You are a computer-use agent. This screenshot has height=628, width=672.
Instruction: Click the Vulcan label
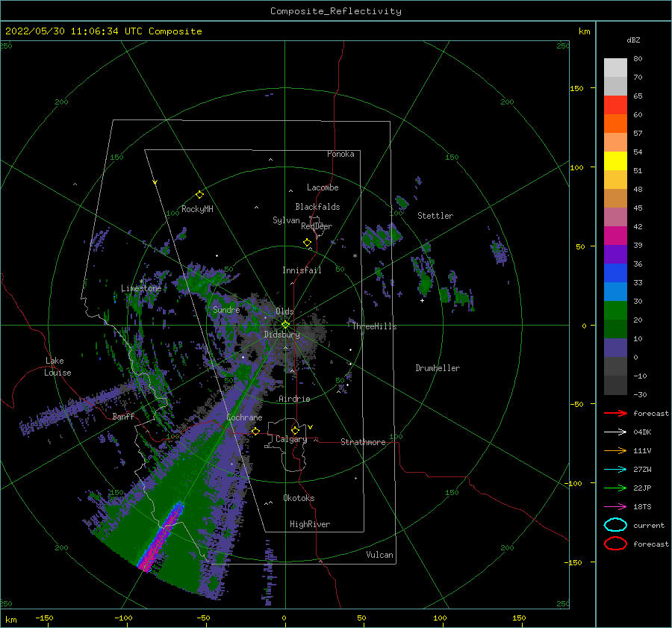tap(380, 555)
